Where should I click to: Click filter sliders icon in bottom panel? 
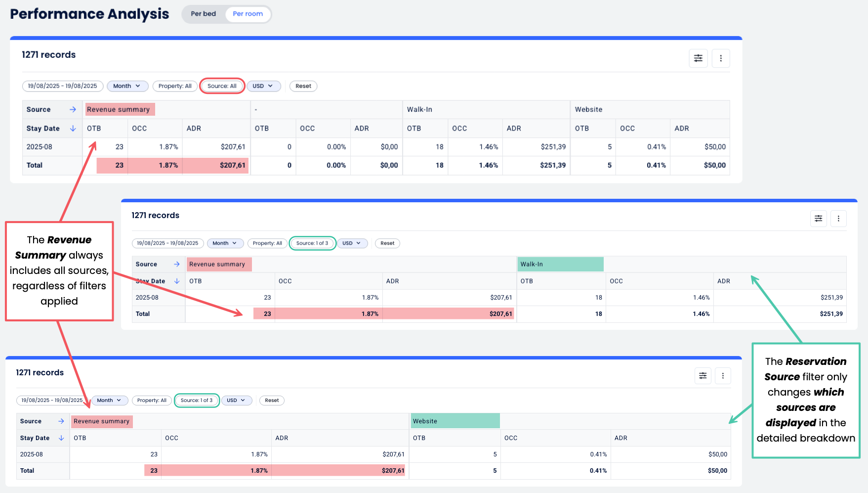click(703, 376)
